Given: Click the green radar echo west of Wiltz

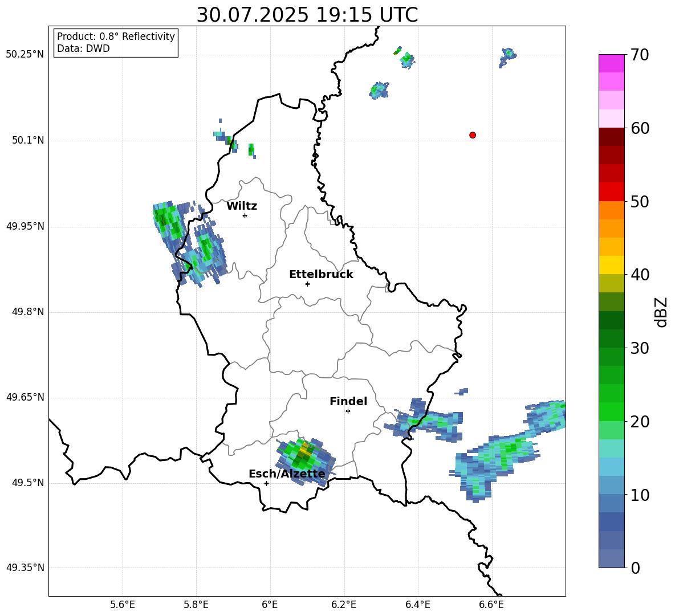Looking at the screenshot, I should point(168,222).
